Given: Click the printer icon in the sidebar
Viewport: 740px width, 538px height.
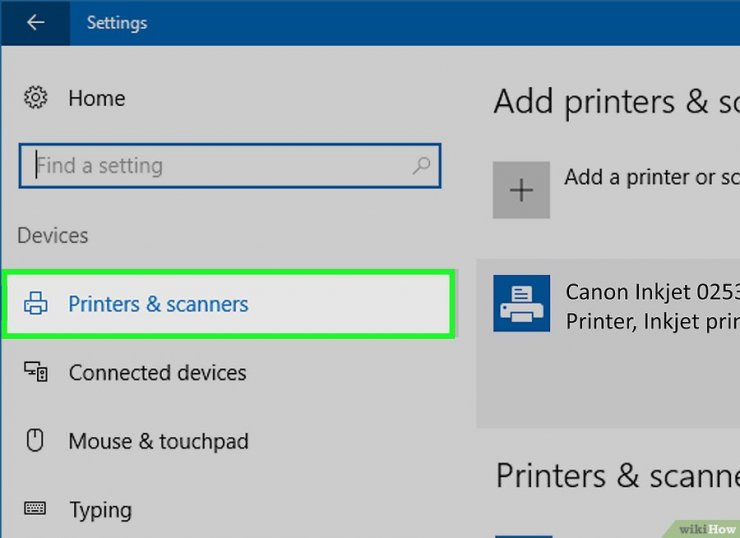Looking at the screenshot, I should click(x=36, y=304).
